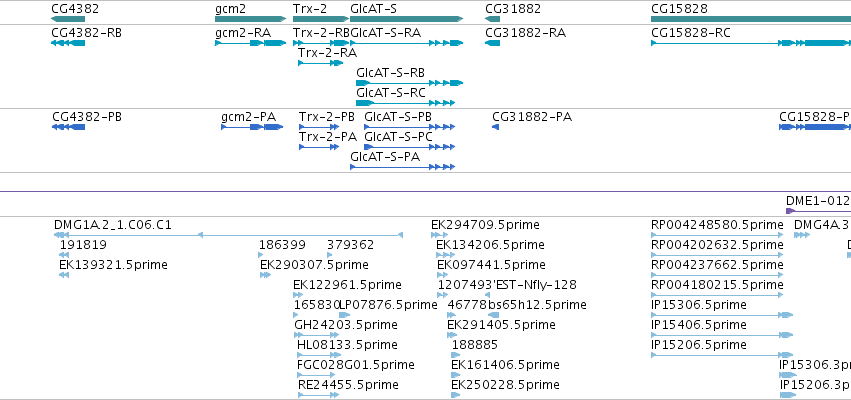Select the GlcAT-S-RB transcript label
This screenshot has height=400, width=851.
click(390, 73)
